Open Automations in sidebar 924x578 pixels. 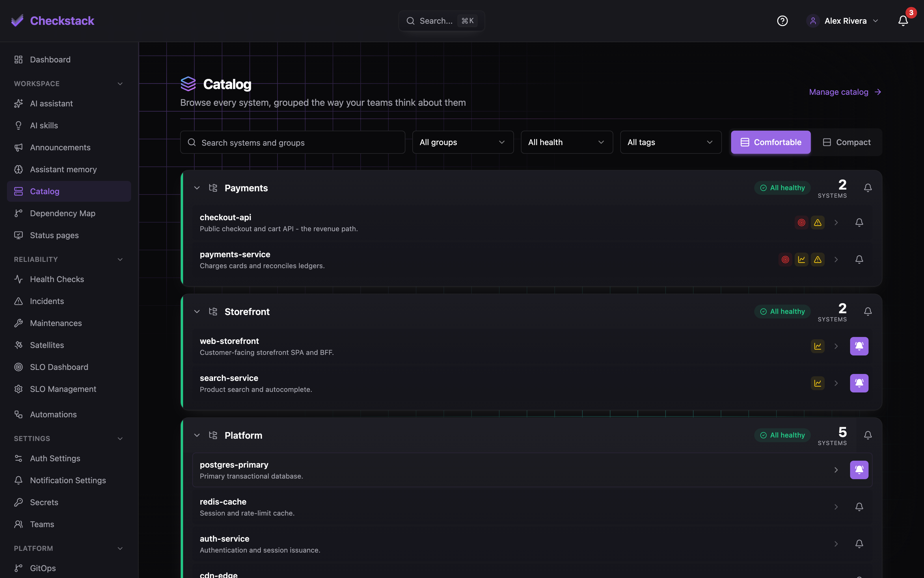69,414
